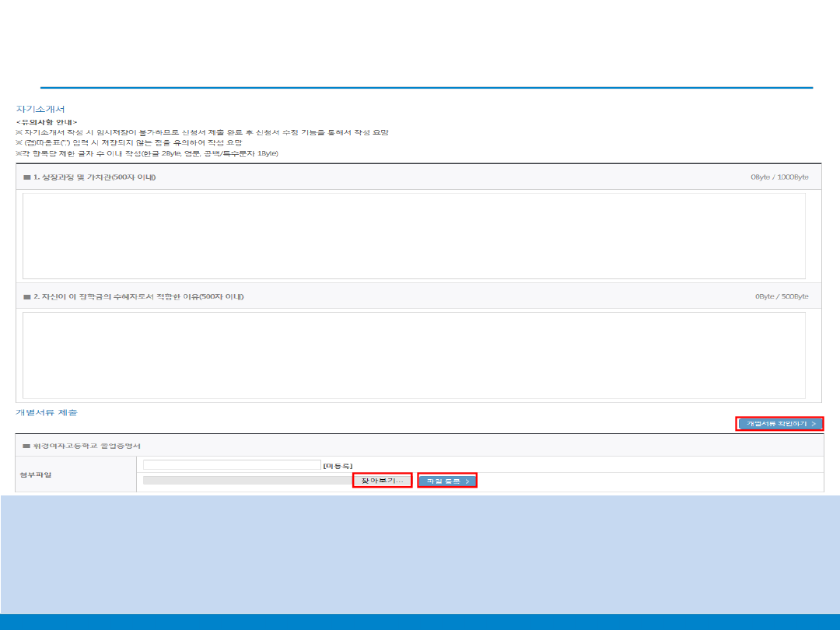Click square bullet icon beside 2. 자신이
This screenshot has height=630, width=840.
point(26,297)
